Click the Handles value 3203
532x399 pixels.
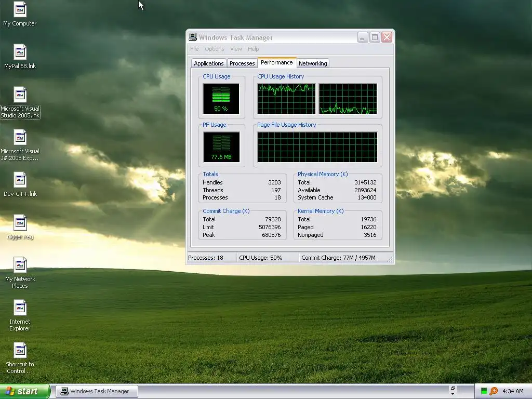(274, 182)
